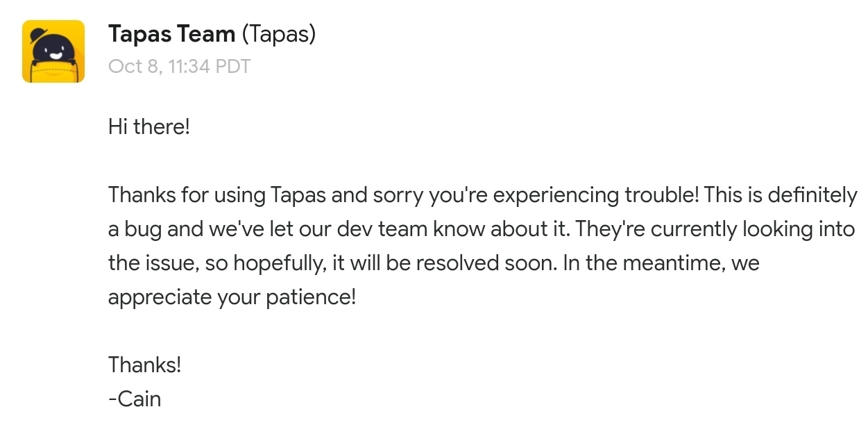Screen dimensions: 868x441
Task: Click the yellow pocket area of avatar
Action: coord(53,72)
